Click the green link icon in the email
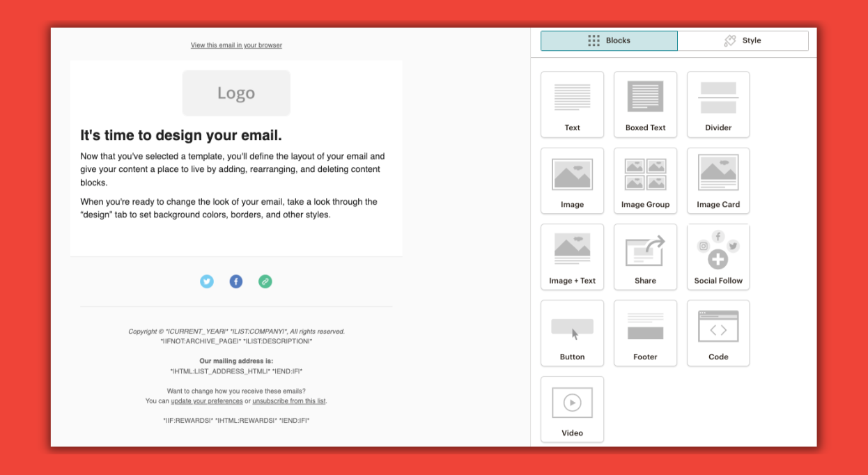 265,281
